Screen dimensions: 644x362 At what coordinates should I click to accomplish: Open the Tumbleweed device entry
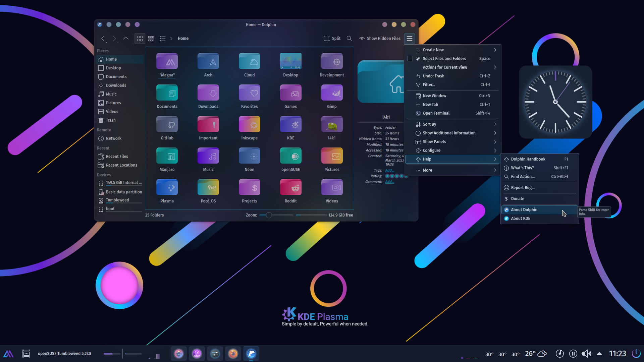point(120,200)
